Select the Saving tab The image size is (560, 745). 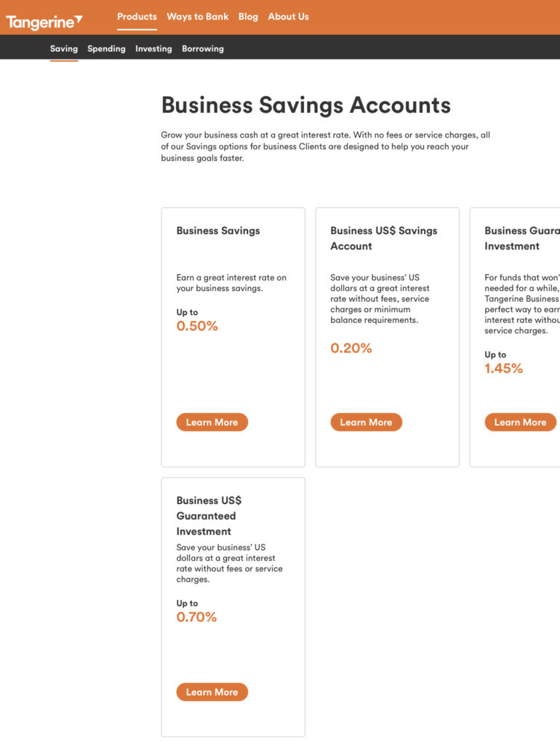pyautogui.click(x=64, y=49)
